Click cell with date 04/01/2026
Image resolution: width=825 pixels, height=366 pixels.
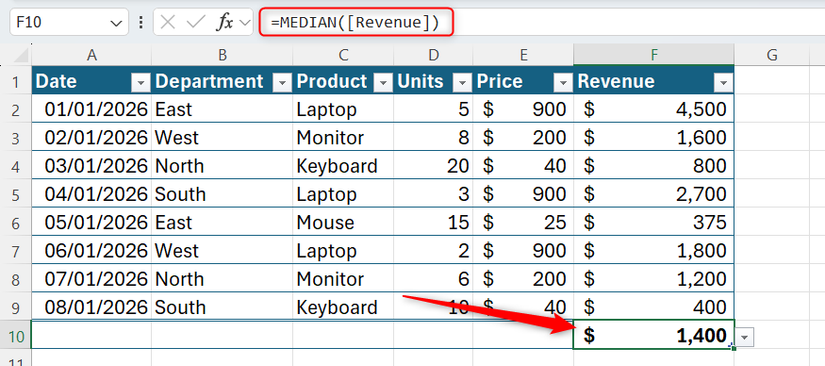92,194
